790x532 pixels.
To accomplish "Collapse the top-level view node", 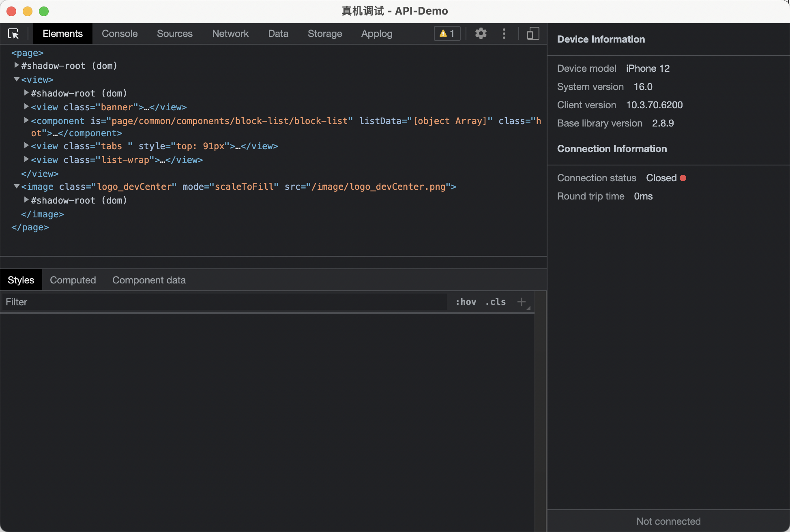I will 17,79.
